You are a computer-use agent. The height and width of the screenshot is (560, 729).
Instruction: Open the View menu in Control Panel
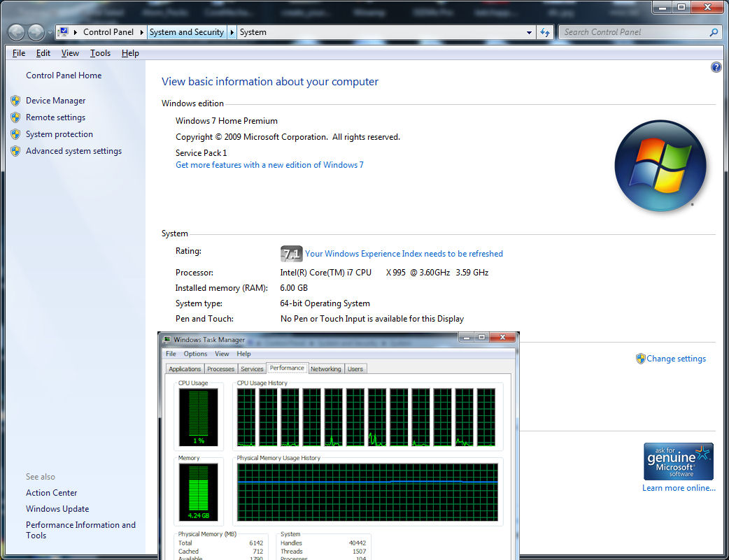pyautogui.click(x=70, y=53)
